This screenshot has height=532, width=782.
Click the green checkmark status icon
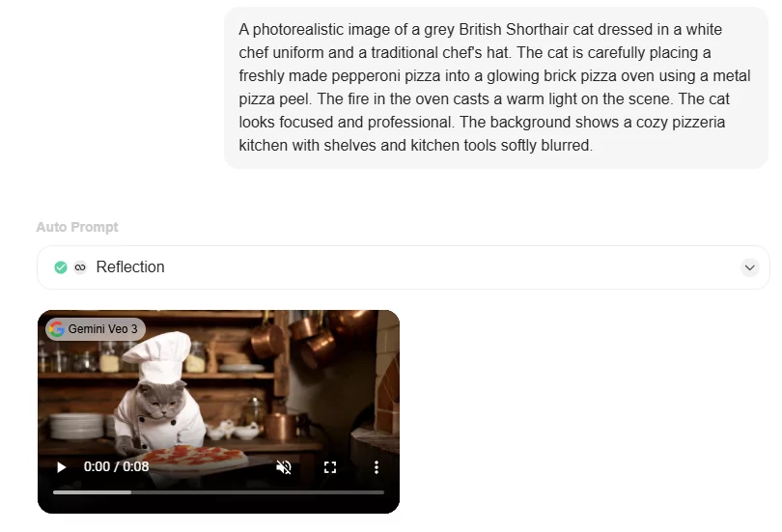[x=61, y=267]
